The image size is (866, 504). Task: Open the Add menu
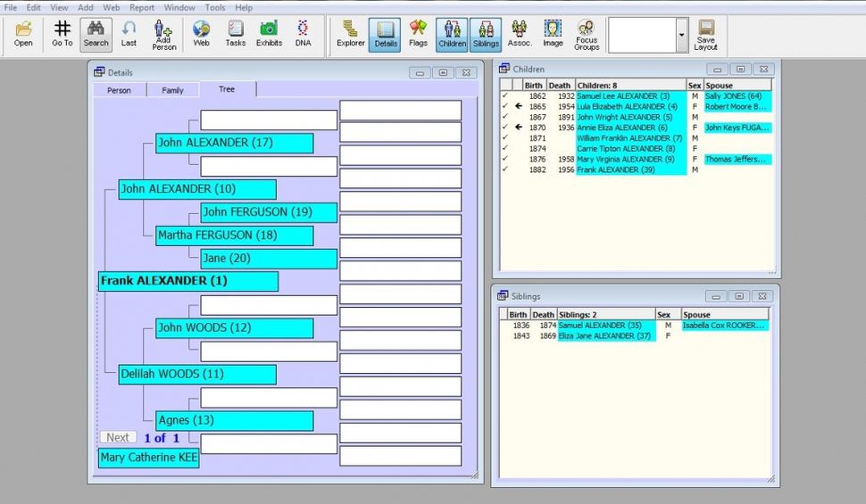[x=86, y=8]
